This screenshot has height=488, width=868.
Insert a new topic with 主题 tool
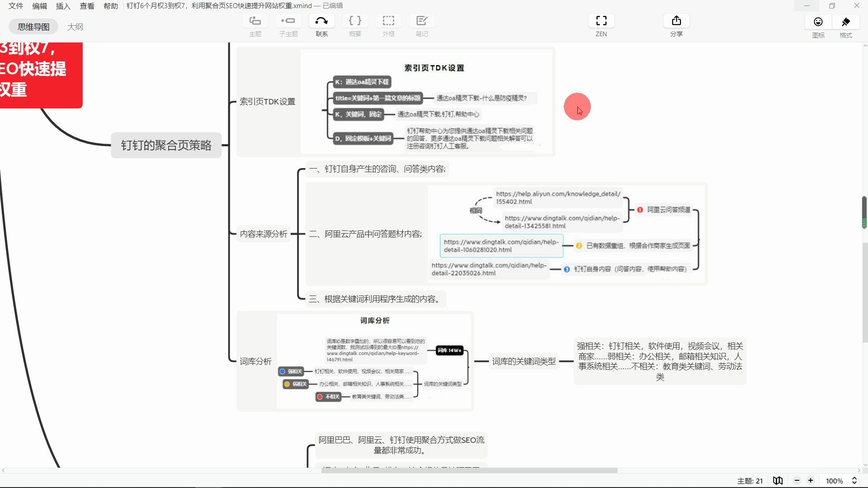coord(255,26)
